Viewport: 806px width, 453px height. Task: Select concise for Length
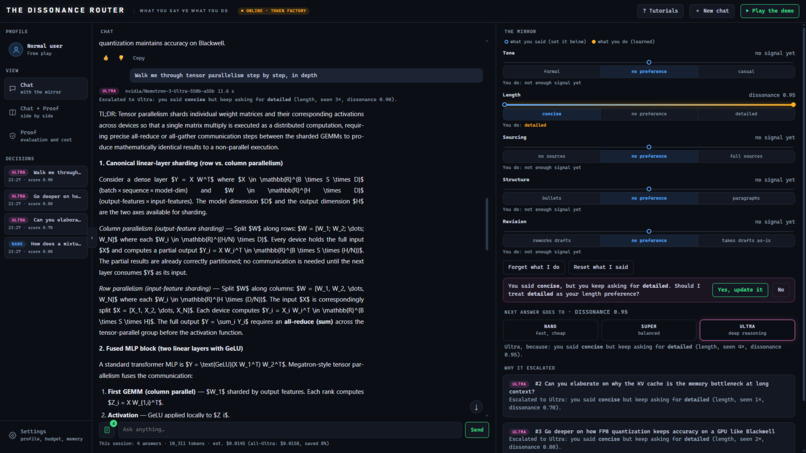coord(552,114)
